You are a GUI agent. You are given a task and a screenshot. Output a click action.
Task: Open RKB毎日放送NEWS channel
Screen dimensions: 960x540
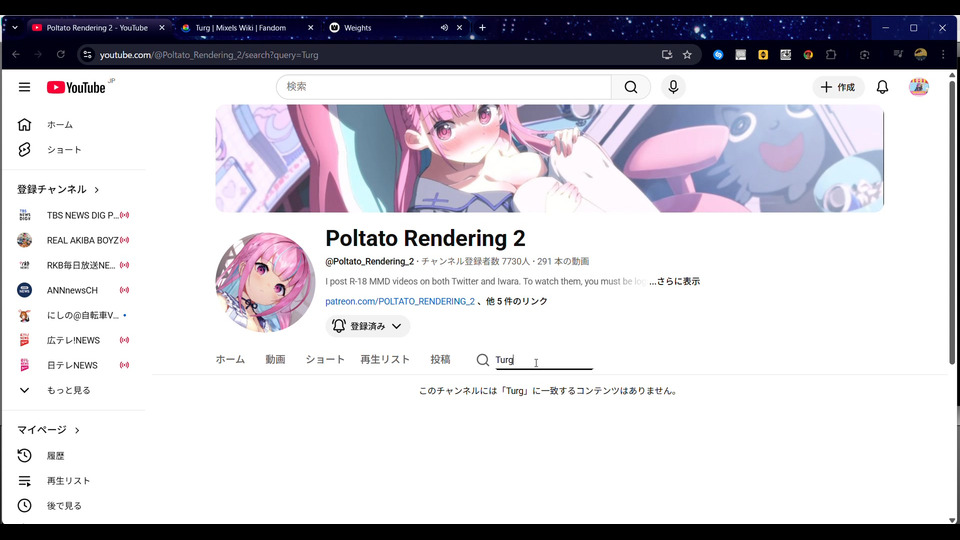tap(73, 265)
